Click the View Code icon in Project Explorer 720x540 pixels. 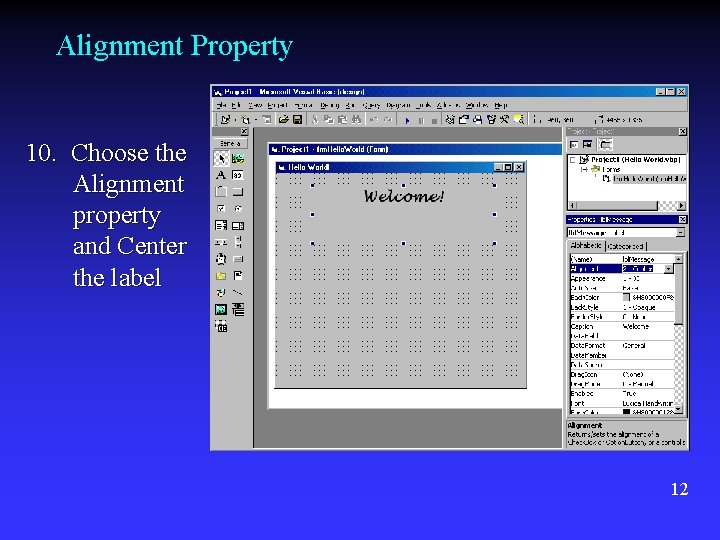(x=574, y=145)
